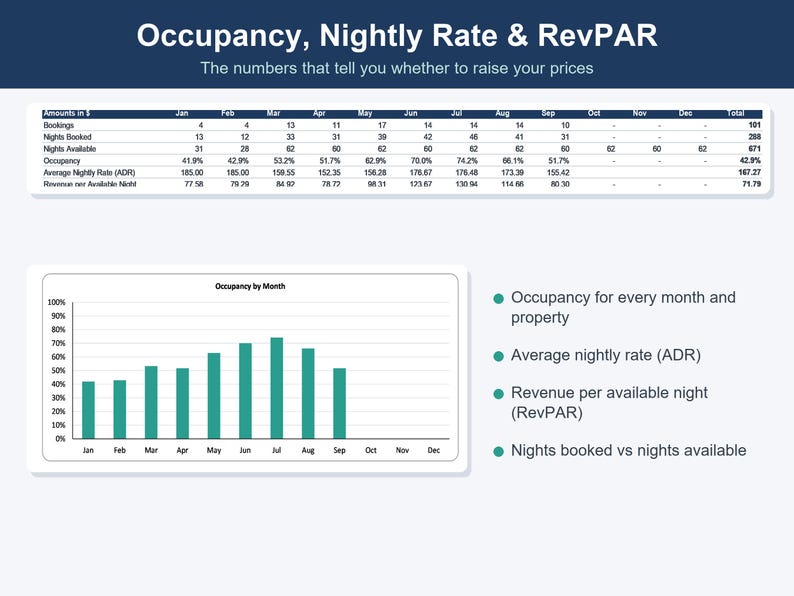The image size is (794, 596).
Task: Click the 'Occupancy, Nightly Rate & RevPAR' title
Action: pyautogui.click(x=397, y=35)
